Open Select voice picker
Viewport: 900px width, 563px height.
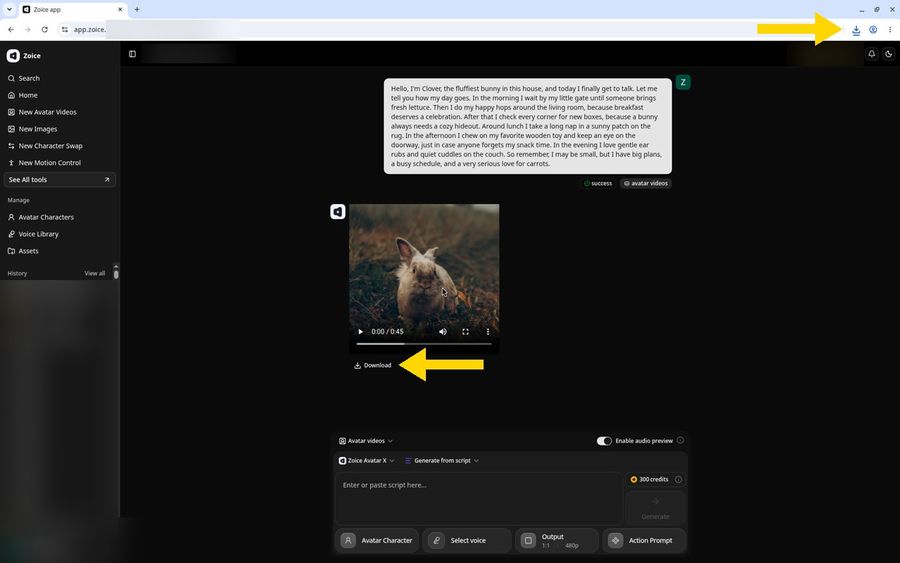pos(467,541)
